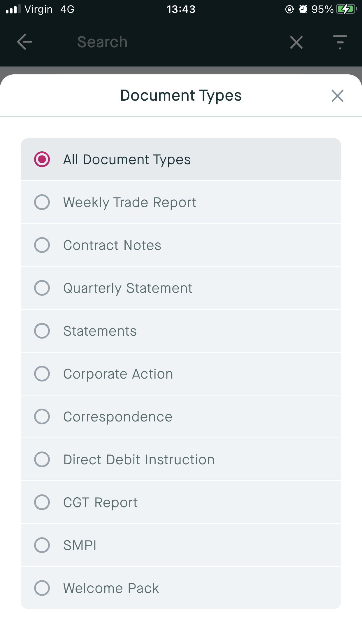This screenshot has height=644, width=362.
Task: Select All Document Types radio button
Action: (x=42, y=159)
